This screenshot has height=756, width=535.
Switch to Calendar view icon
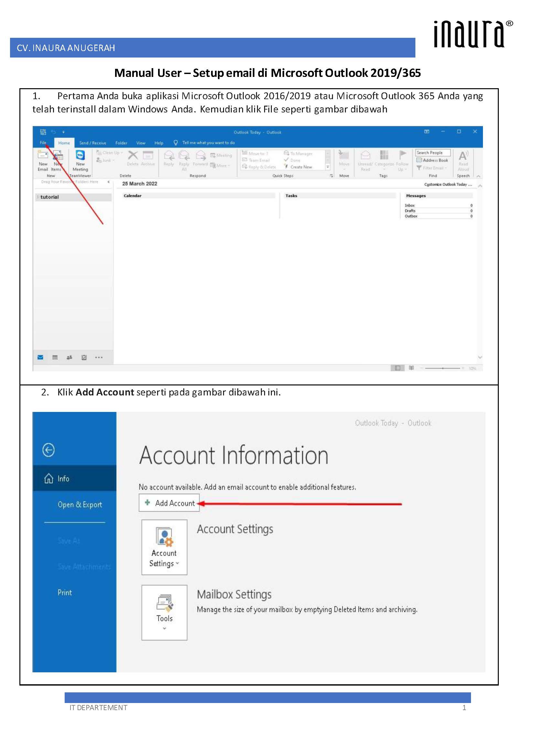pyautogui.click(x=55, y=357)
